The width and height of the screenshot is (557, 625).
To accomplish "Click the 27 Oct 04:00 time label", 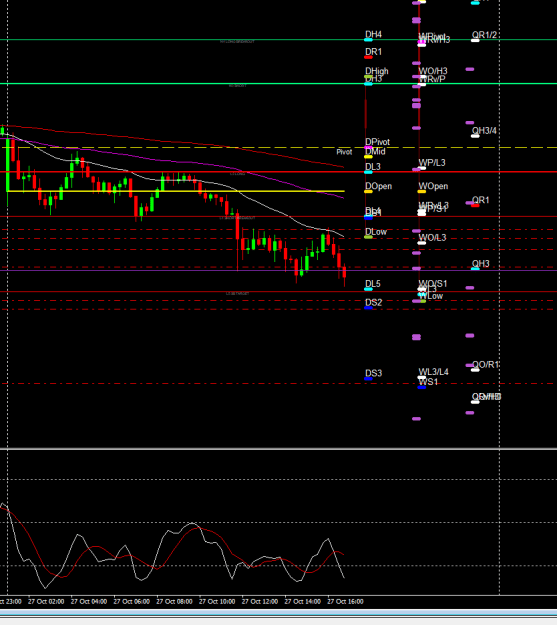I will (x=89, y=601).
